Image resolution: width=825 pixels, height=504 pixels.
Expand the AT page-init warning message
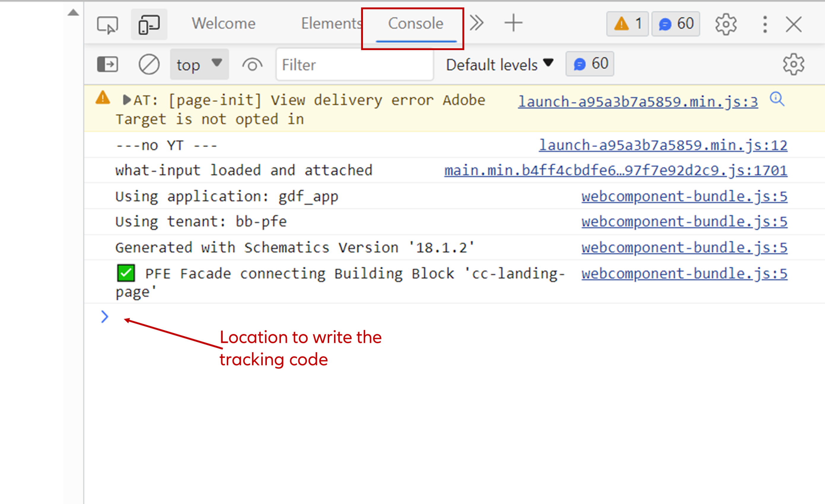coord(127,100)
